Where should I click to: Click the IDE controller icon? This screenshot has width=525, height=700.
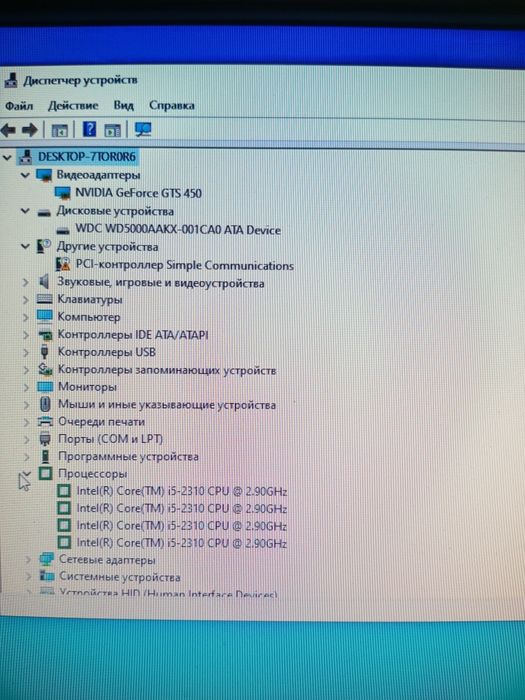coord(45,335)
